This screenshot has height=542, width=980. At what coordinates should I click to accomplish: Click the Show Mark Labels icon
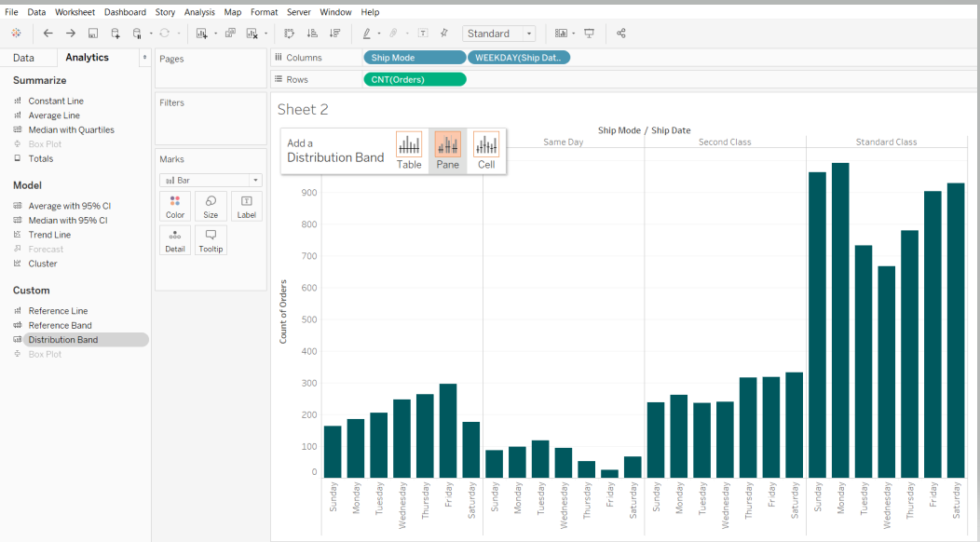point(423,34)
